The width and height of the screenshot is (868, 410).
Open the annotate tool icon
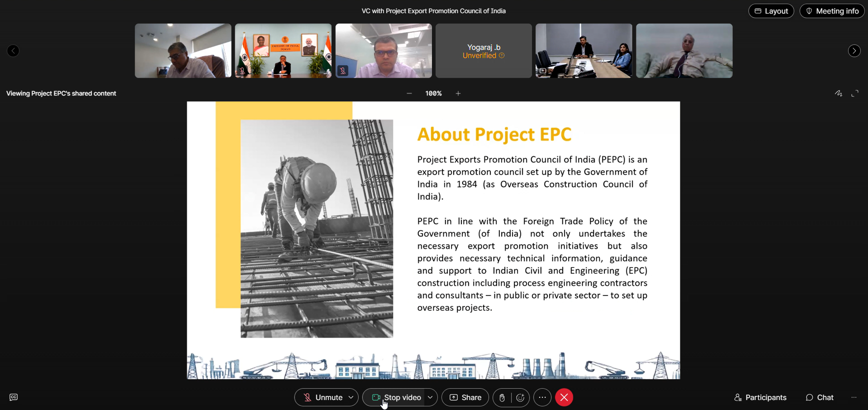[839, 93]
